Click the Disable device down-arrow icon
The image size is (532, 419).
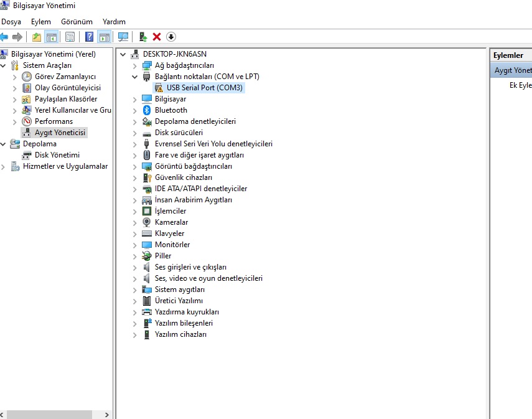pos(171,37)
